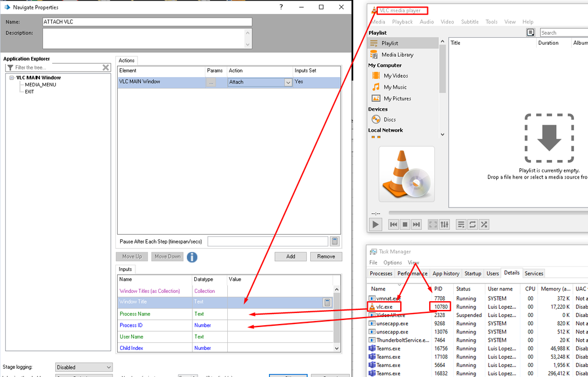Image resolution: width=588 pixels, height=377 pixels.
Task: Click the Params ellipsis button for VLC MAIN Window
Action: (211, 82)
